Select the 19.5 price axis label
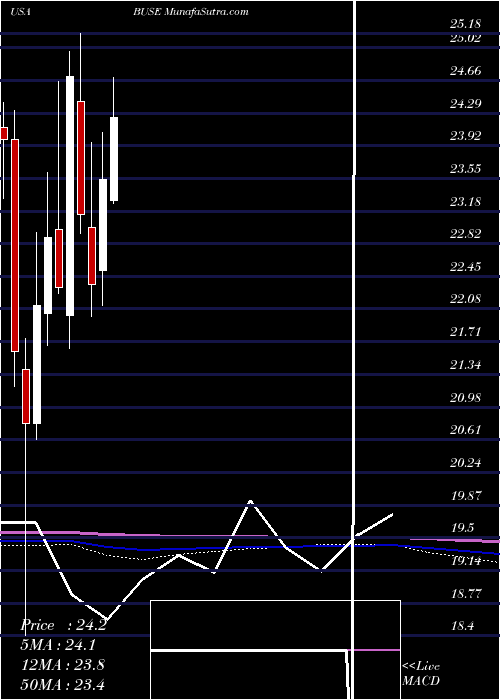Viewport: 500px width, 700px height. [462, 528]
